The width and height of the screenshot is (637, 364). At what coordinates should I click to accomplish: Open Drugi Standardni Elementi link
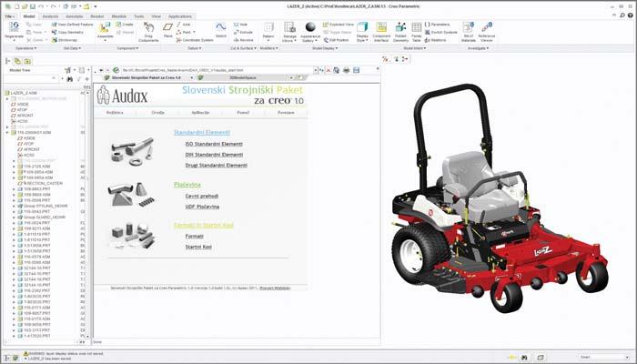(x=217, y=166)
